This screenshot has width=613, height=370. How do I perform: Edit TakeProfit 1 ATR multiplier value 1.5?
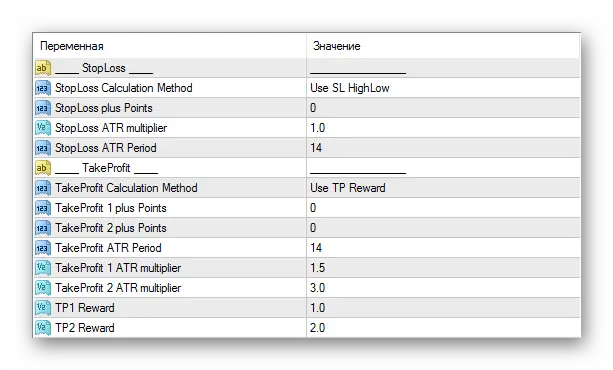click(x=443, y=268)
